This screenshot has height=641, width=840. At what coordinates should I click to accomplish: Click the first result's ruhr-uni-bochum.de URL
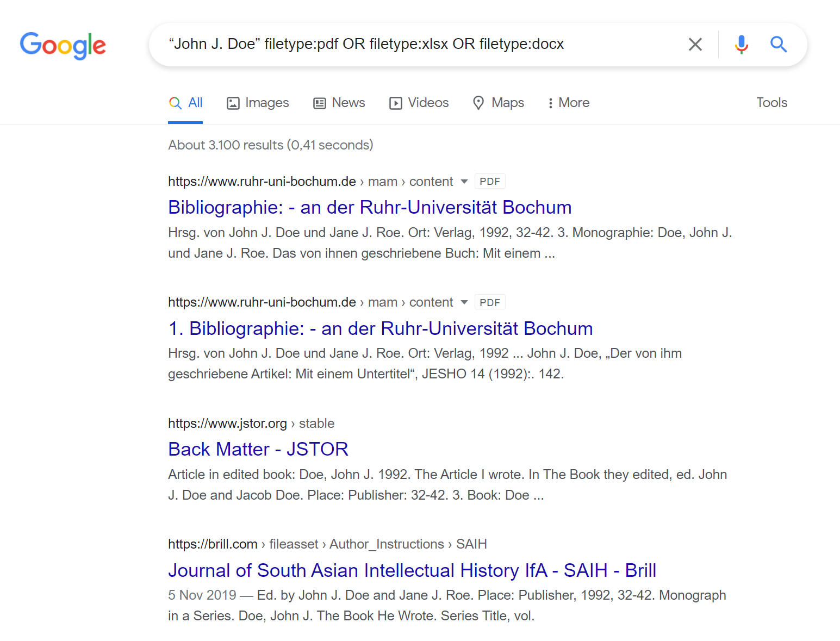(310, 182)
